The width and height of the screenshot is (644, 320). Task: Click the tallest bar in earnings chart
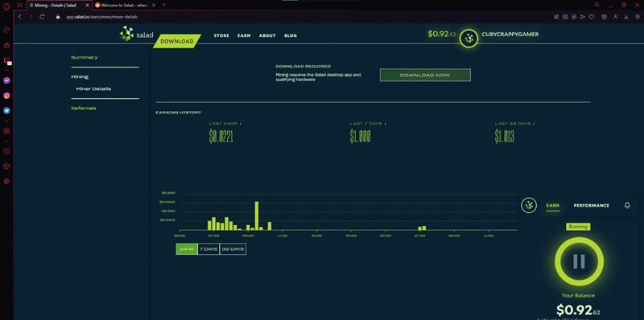[x=257, y=215]
